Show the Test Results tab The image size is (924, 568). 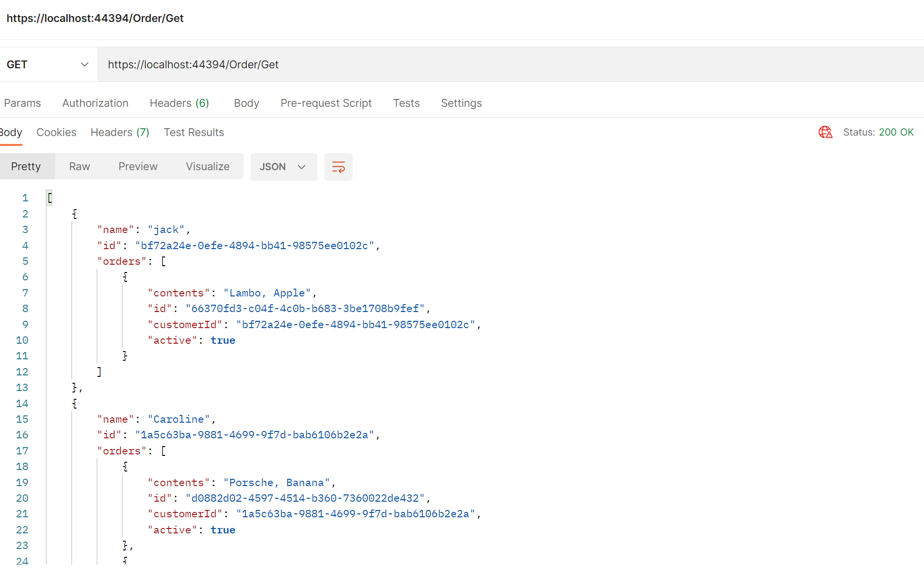coord(194,133)
